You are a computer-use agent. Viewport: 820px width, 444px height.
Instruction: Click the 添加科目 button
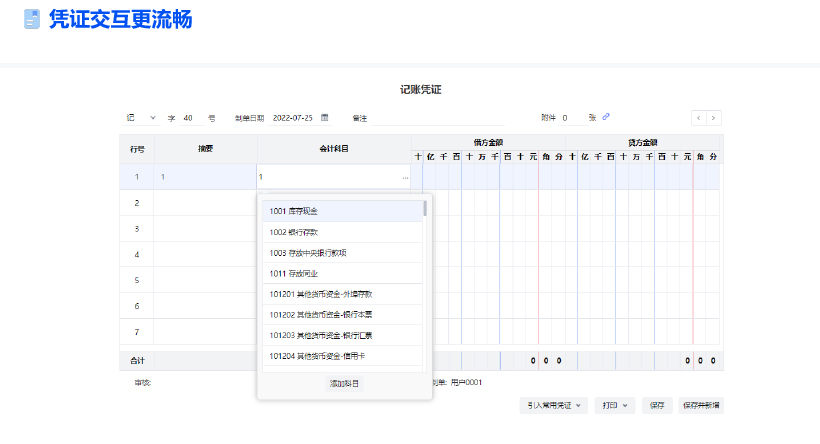click(344, 383)
